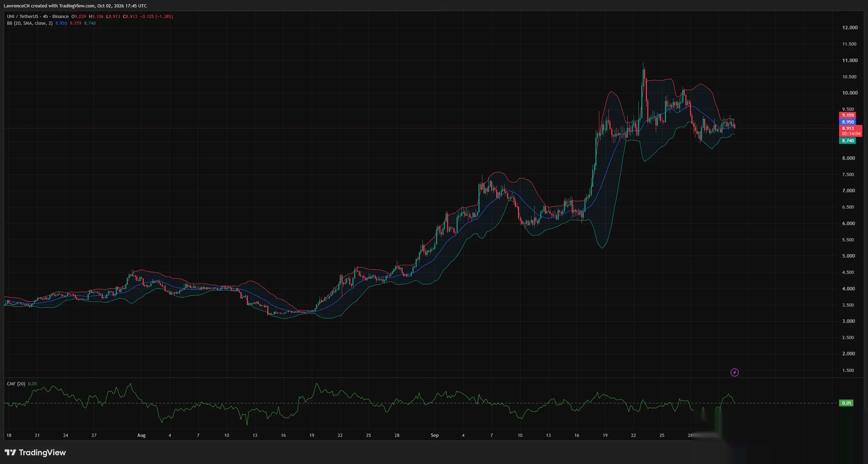Click the 5.000 price scale tick
Image resolution: width=868 pixels, height=464 pixels.
click(848, 256)
